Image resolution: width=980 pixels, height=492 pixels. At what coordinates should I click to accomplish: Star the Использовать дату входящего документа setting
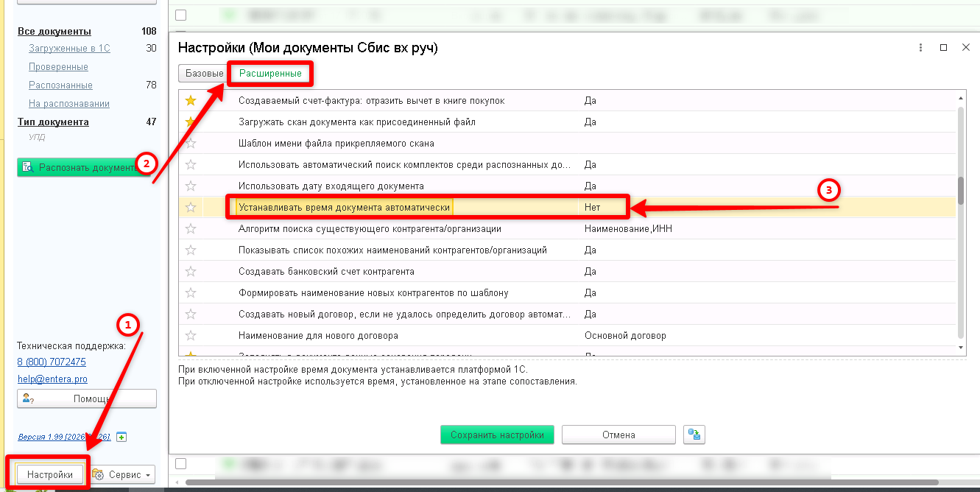coord(191,186)
